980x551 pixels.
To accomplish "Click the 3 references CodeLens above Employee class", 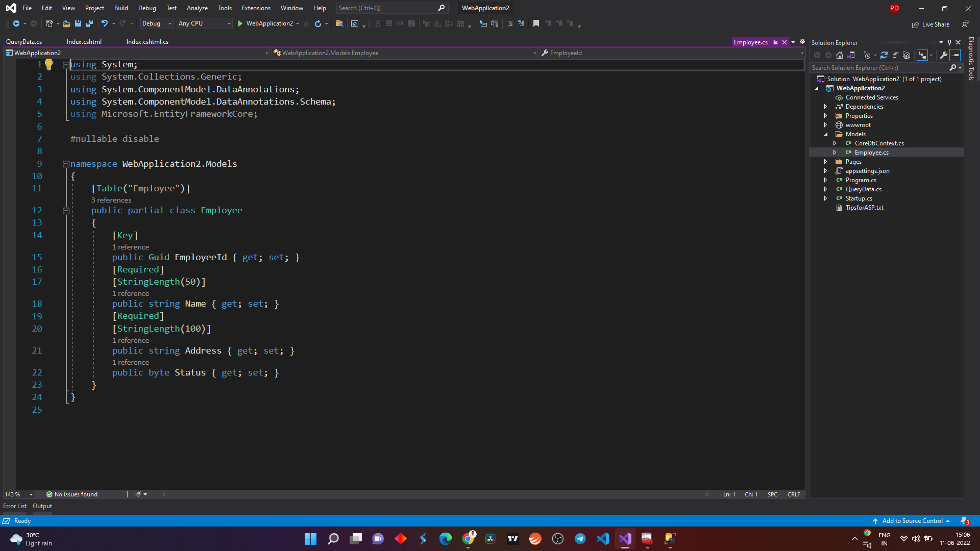I will point(111,200).
